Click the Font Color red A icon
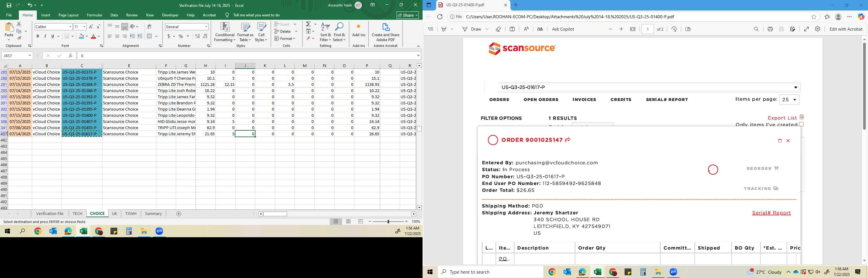This screenshot has width=868, height=278. point(93,36)
